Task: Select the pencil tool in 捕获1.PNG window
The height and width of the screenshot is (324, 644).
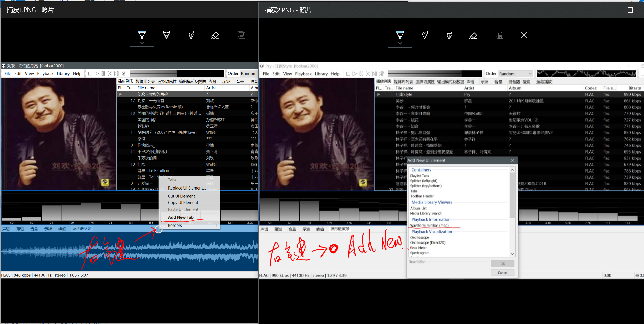Action: click(167, 35)
